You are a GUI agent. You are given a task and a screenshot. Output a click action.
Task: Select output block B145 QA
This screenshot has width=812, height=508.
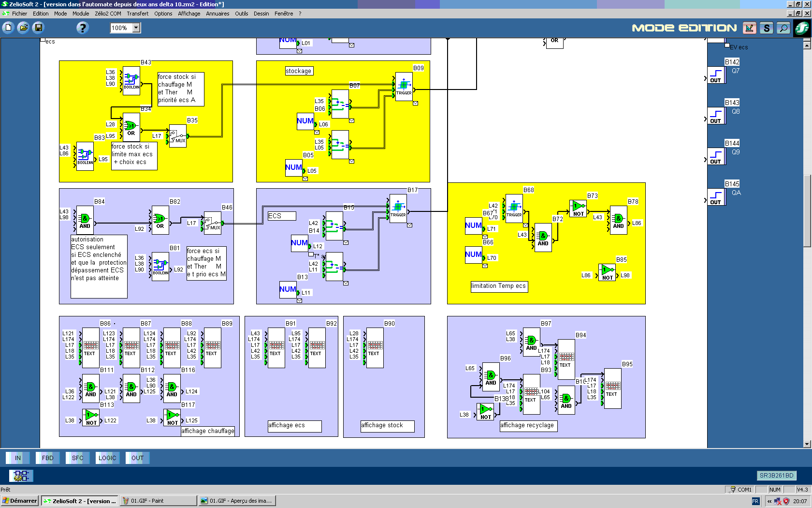coord(717,197)
